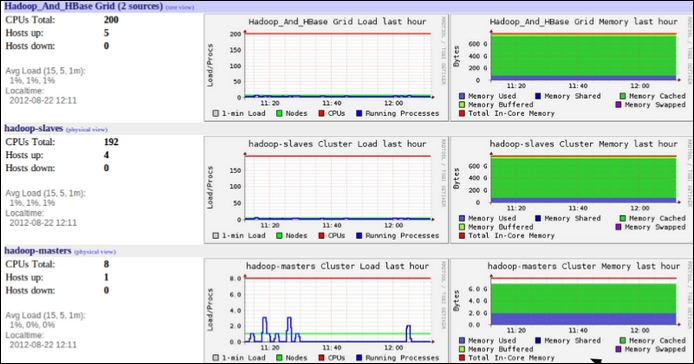The height and width of the screenshot is (364, 694).
Task: Click Memory Used swatch in grid memory legend
Action: pos(462,96)
